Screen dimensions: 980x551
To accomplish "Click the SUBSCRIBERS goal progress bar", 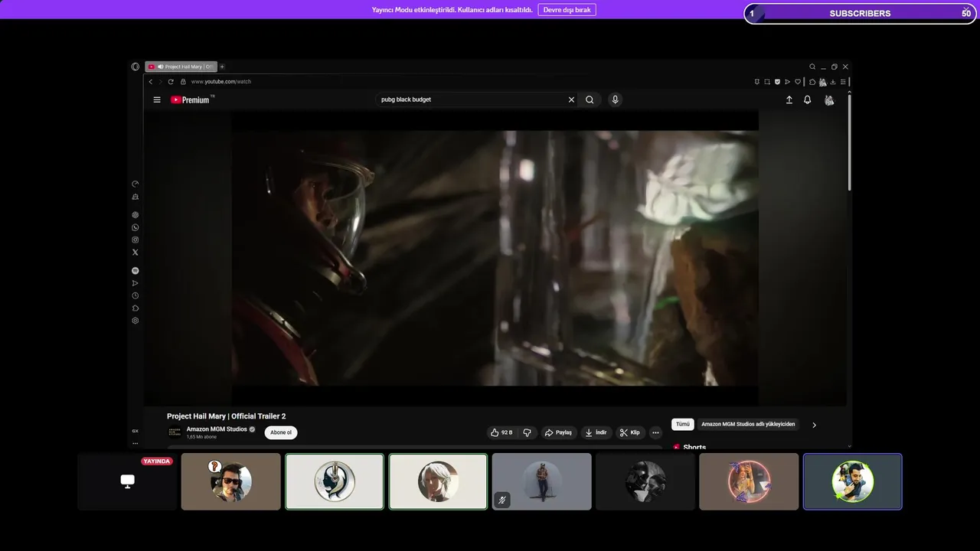I will click(861, 13).
